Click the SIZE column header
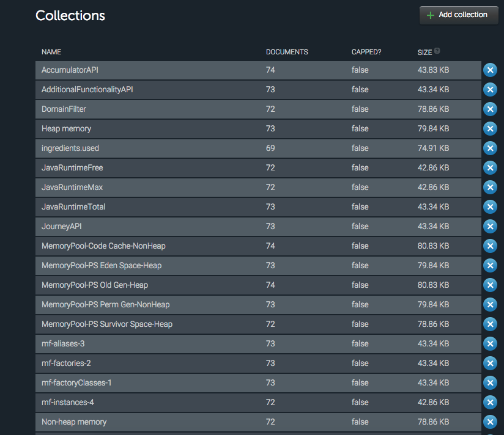504x435 pixels. [x=424, y=53]
